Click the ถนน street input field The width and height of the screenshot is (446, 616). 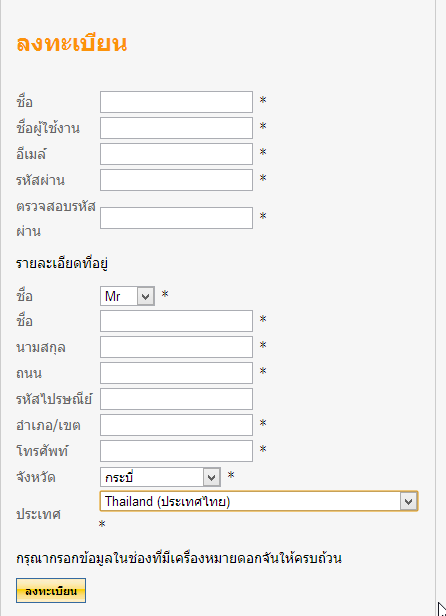176,373
